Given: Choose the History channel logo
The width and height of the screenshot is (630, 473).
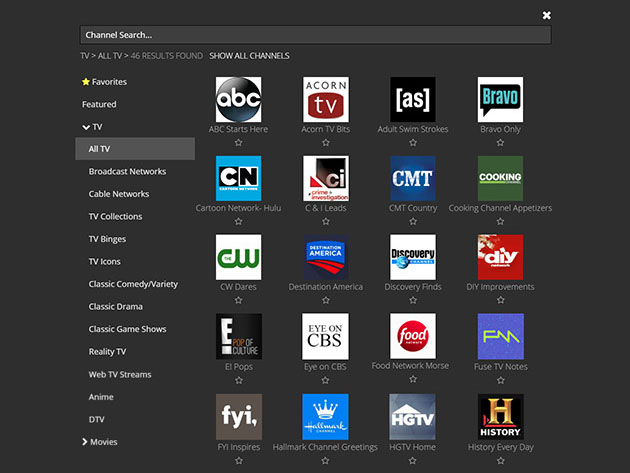Looking at the screenshot, I should click(x=500, y=416).
